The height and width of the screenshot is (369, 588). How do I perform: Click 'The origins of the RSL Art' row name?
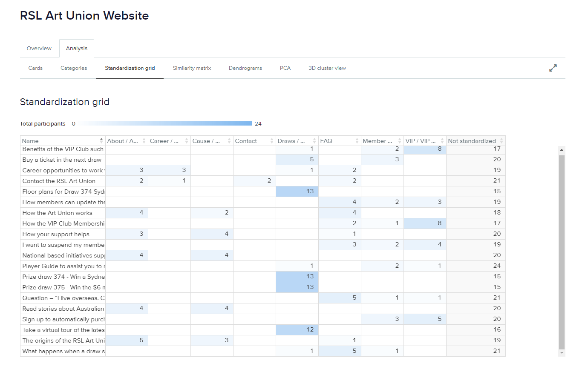pyautogui.click(x=64, y=340)
